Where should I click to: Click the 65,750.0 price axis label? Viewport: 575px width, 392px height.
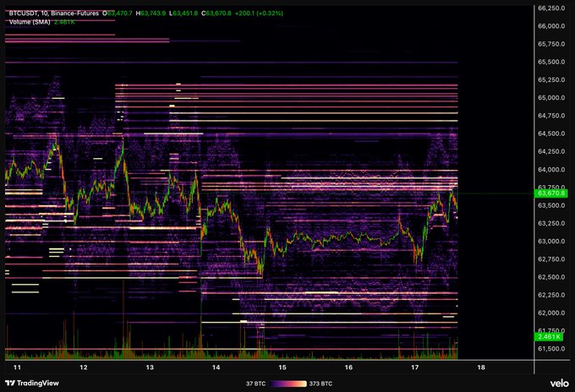551,44
